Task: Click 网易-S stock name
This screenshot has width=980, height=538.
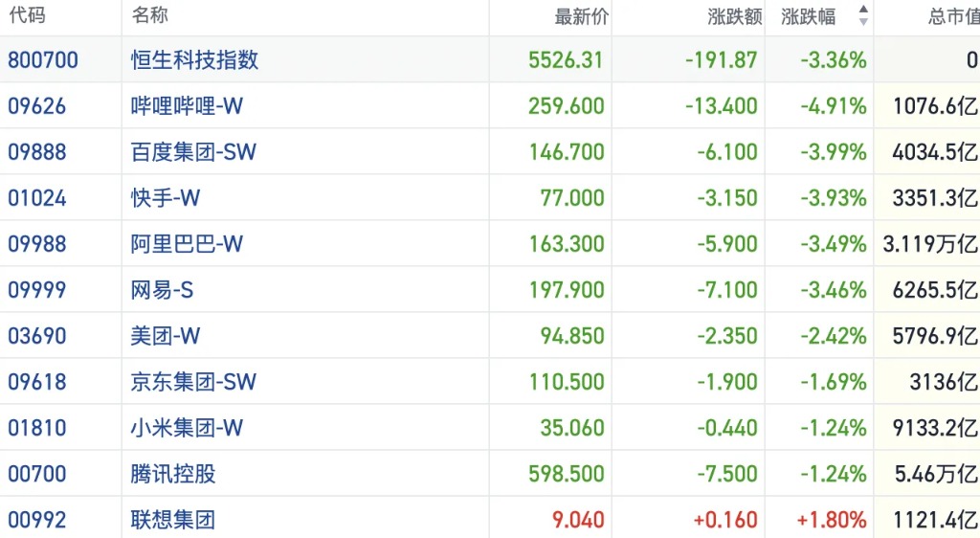Action: click(163, 290)
